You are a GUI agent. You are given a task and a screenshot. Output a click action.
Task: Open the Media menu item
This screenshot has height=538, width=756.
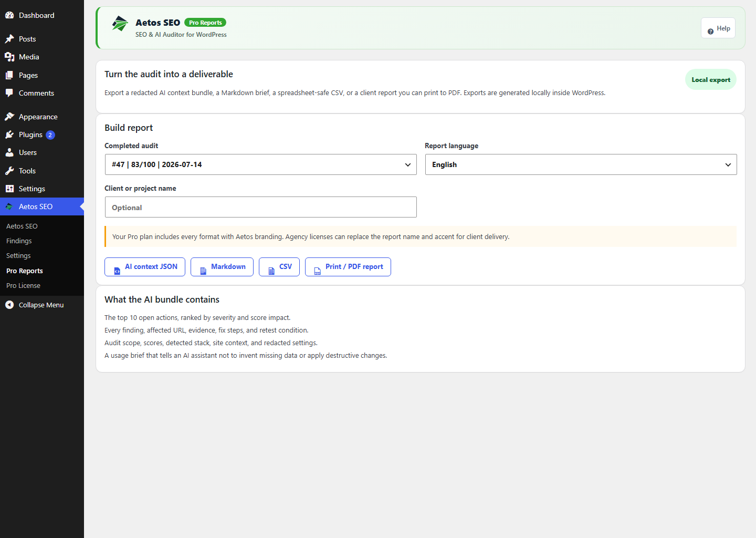[x=42, y=57]
